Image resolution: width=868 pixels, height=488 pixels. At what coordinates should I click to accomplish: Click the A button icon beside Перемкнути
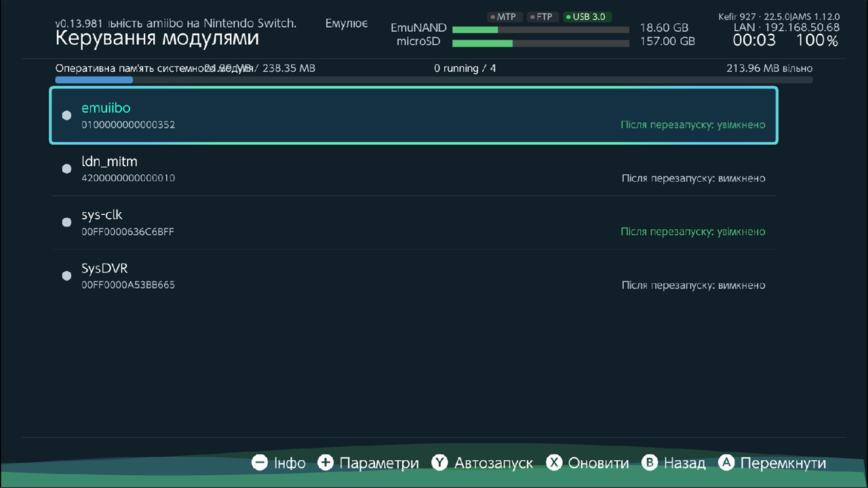(x=727, y=463)
